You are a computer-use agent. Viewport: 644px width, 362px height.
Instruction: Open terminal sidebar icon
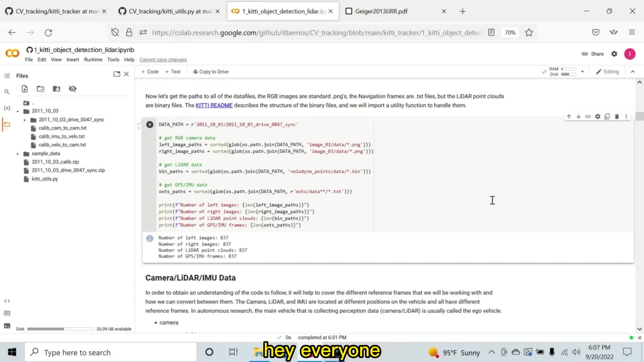[7, 326]
